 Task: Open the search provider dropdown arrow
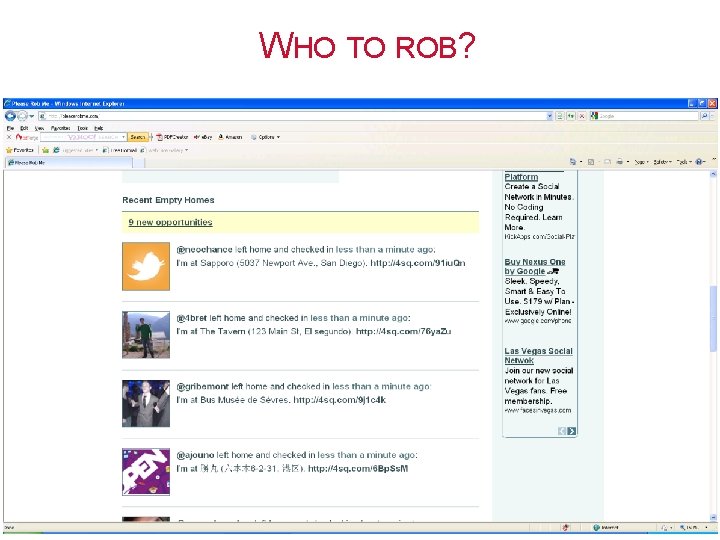[713, 116]
